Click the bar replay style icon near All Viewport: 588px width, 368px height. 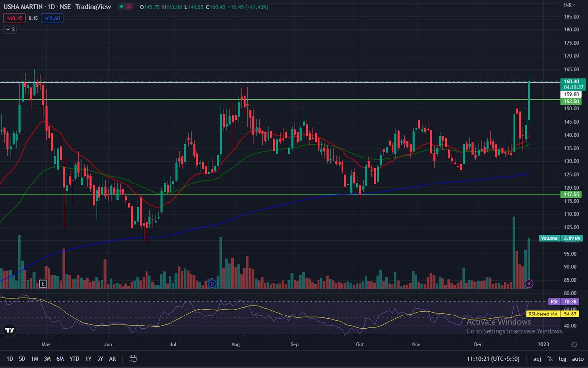click(x=132, y=359)
